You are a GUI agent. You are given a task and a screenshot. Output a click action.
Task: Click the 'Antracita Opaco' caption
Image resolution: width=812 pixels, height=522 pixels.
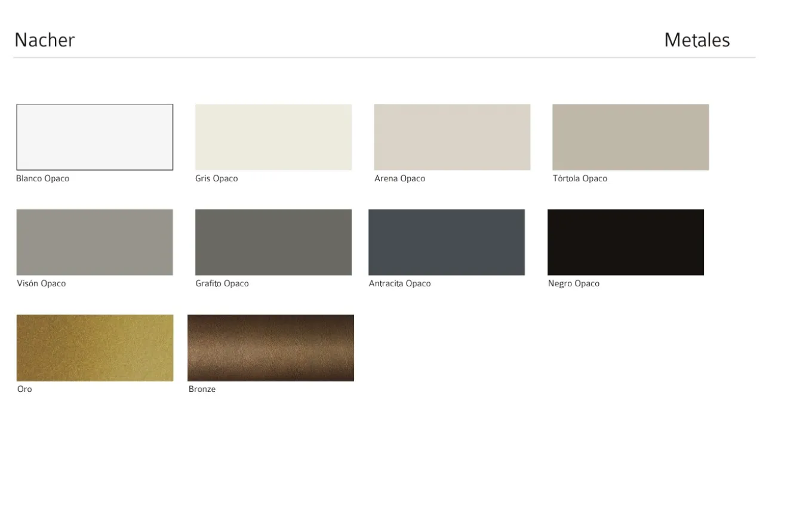399,283
